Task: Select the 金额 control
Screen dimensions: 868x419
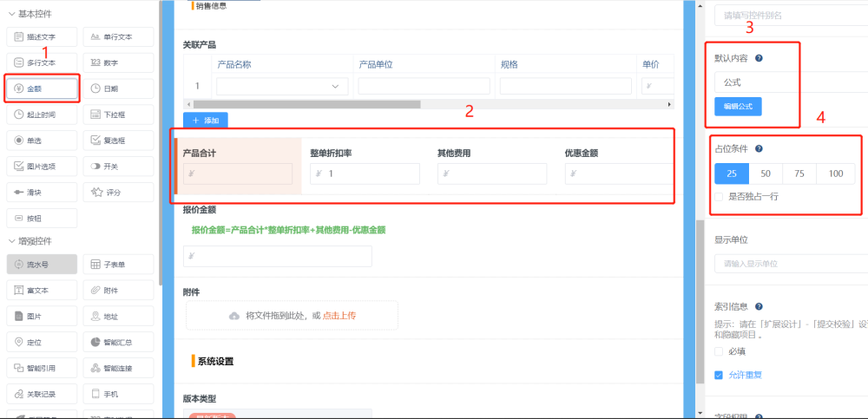Action: [x=42, y=88]
